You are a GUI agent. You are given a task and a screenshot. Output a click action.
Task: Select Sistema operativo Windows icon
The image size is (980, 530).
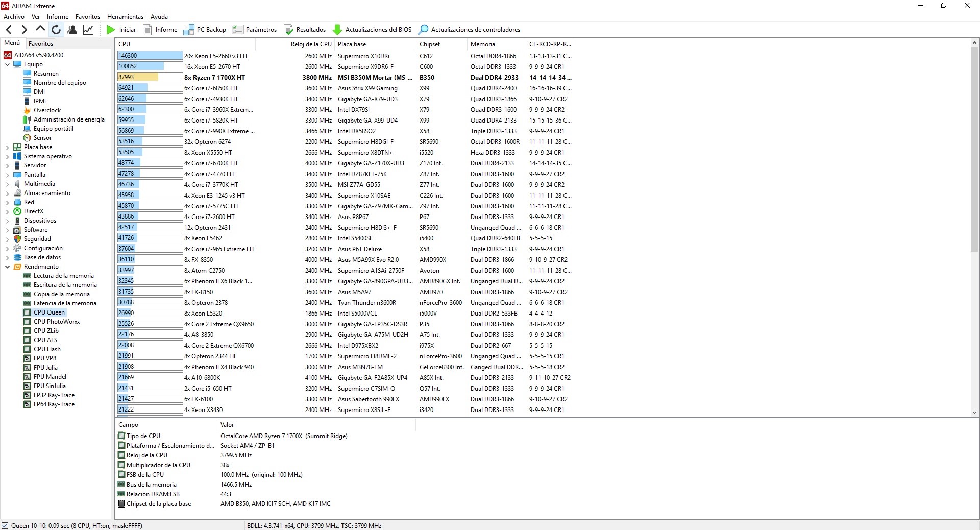(x=17, y=156)
